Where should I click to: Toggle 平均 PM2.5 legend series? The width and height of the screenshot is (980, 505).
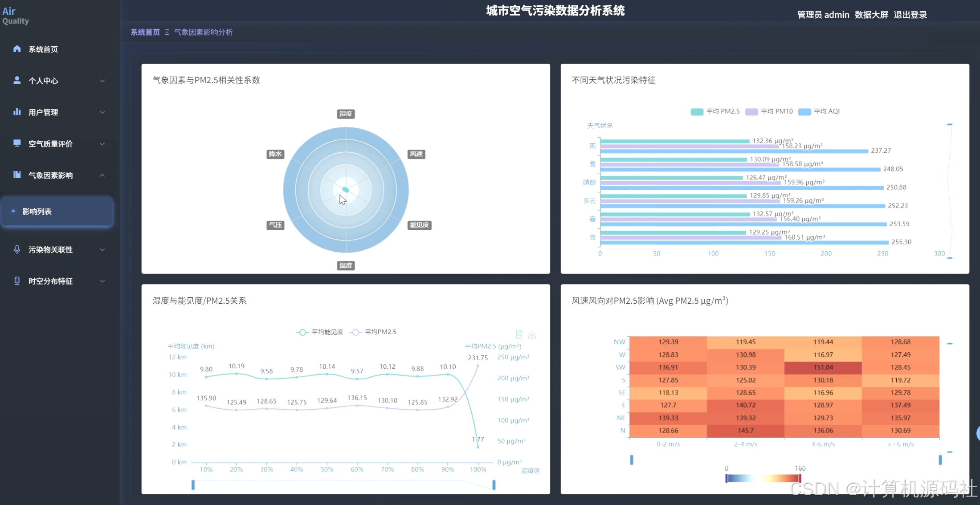715,111
